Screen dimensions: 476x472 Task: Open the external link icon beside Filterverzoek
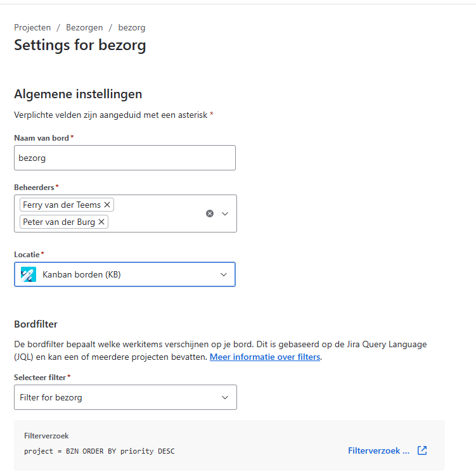coord(422,450)
